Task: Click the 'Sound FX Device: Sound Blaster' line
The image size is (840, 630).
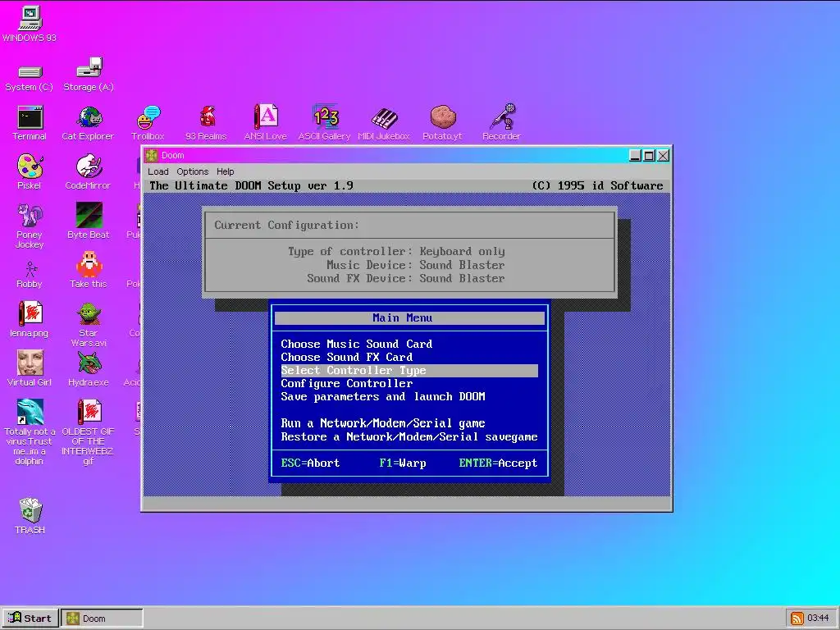Action: (x=406, y=279)
